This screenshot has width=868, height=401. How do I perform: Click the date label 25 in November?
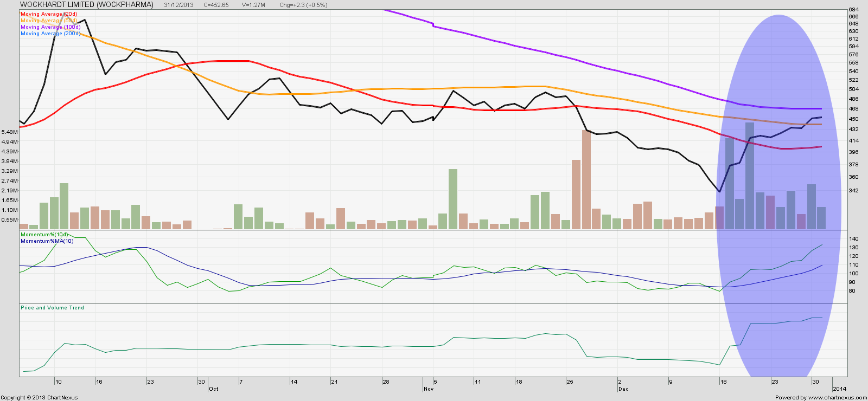[570, 382]
